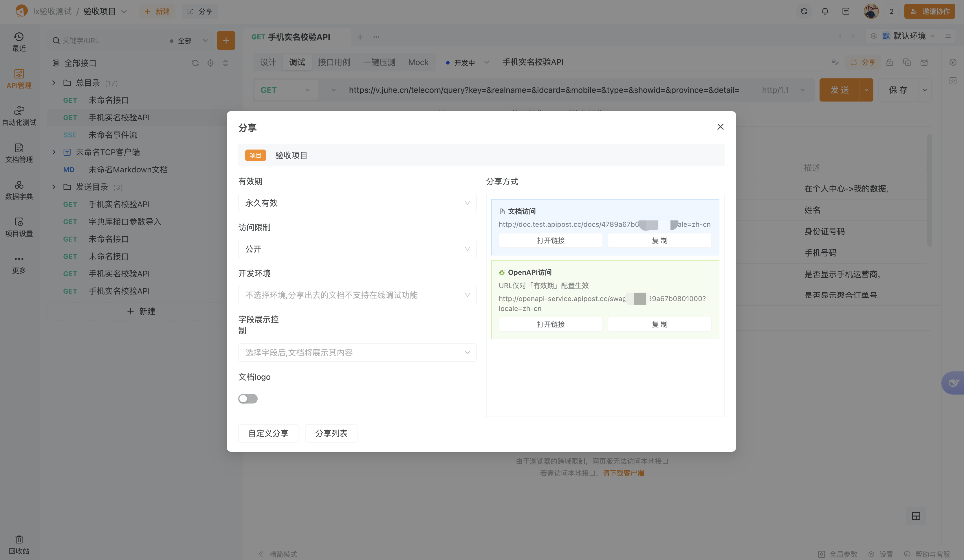Click the 自定义分享 button

click(268, 433)
